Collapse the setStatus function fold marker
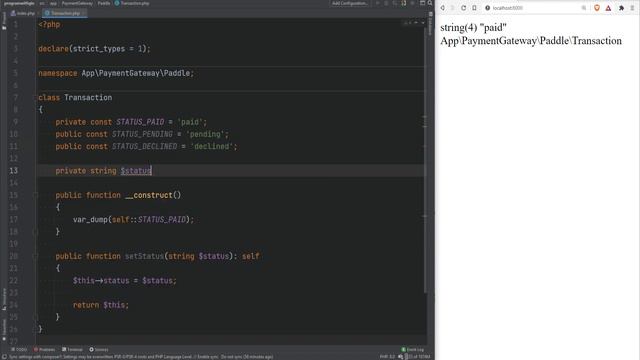This screenshot has height=360, width=640. click(36, 256)
